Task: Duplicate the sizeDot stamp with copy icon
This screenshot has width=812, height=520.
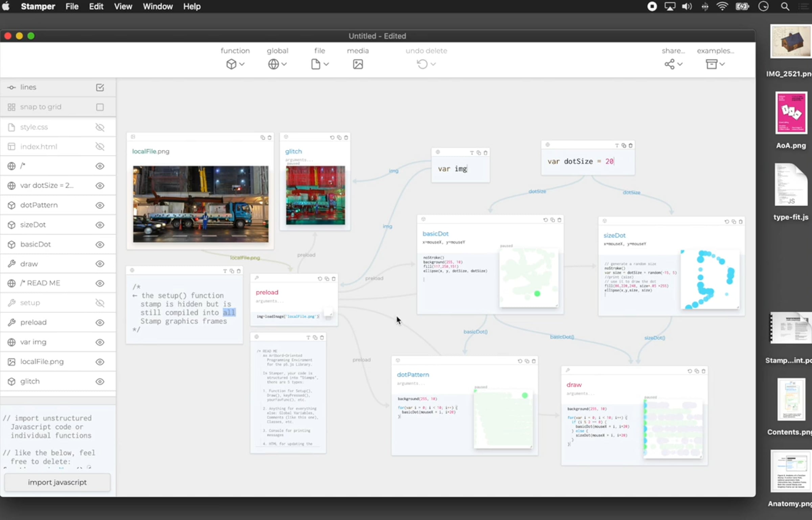Action: [x=734, y=222]
